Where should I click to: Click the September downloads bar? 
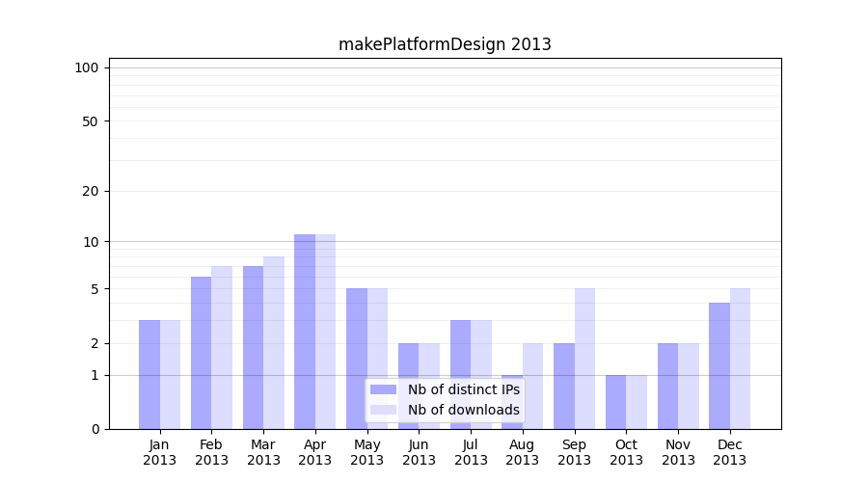point(584,358)
